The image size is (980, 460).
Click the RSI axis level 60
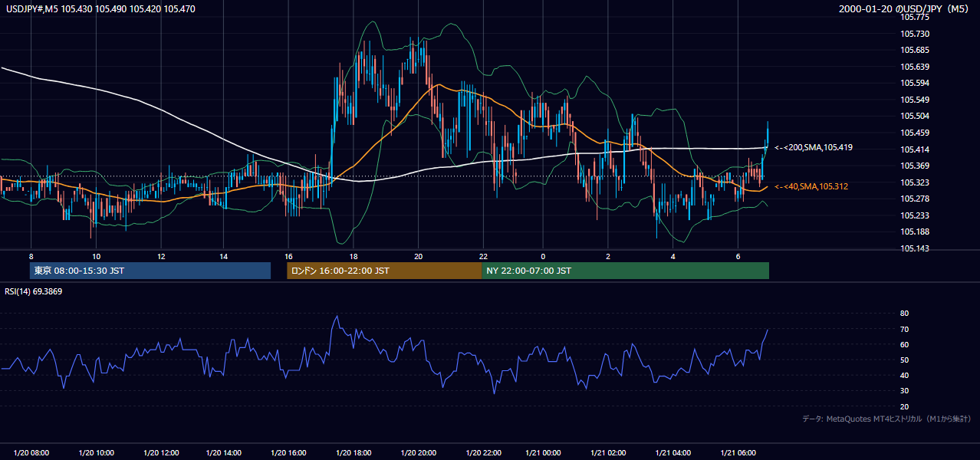(x=904, y=344)
